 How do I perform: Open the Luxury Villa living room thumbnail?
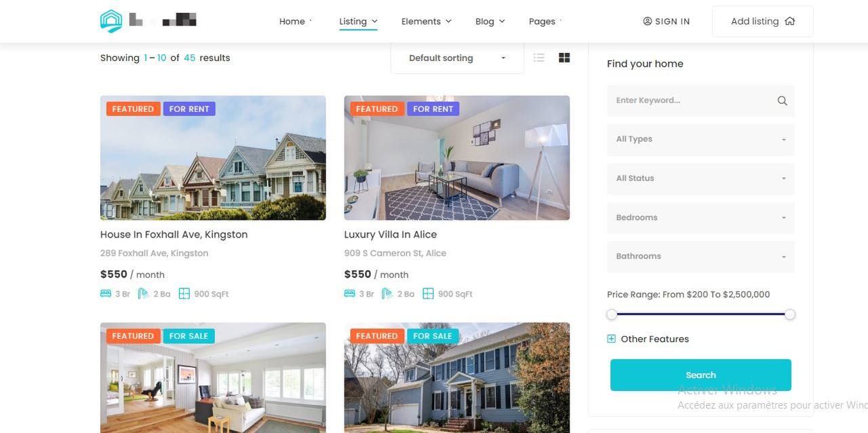tap(457, 157)
